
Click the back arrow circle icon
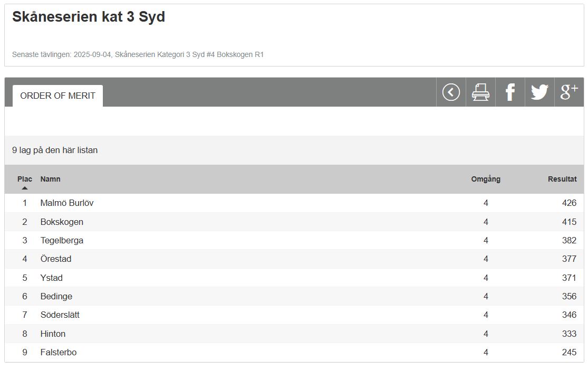pos(451,92)
